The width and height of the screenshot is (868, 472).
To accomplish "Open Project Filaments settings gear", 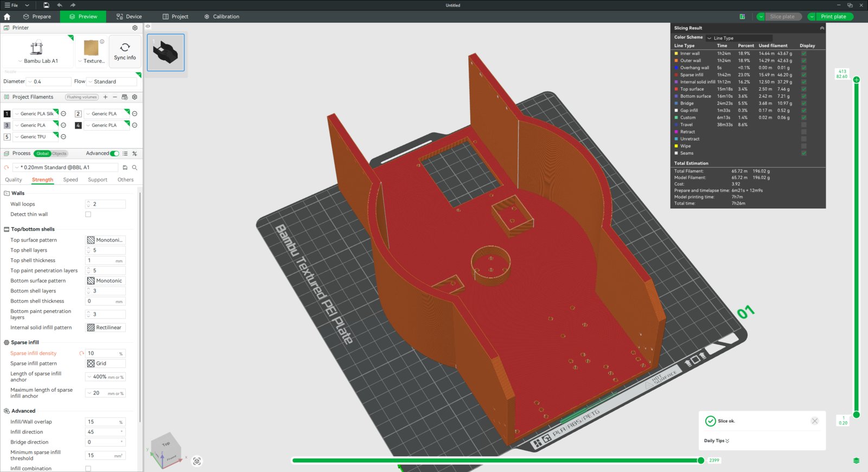I will 135,97.
